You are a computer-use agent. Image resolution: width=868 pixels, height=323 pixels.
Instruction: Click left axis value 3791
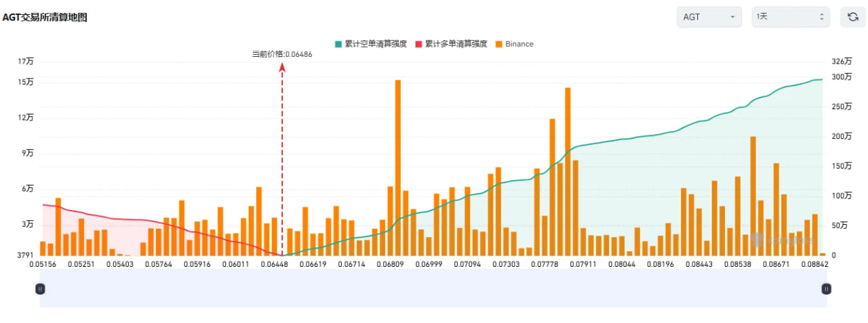point(26,255)
